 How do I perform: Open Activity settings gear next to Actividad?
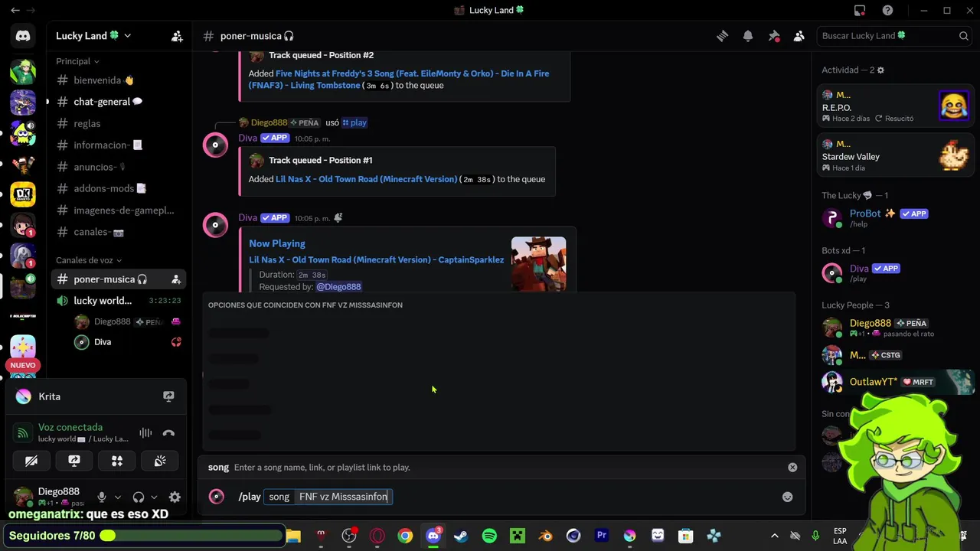pos(880,70)
